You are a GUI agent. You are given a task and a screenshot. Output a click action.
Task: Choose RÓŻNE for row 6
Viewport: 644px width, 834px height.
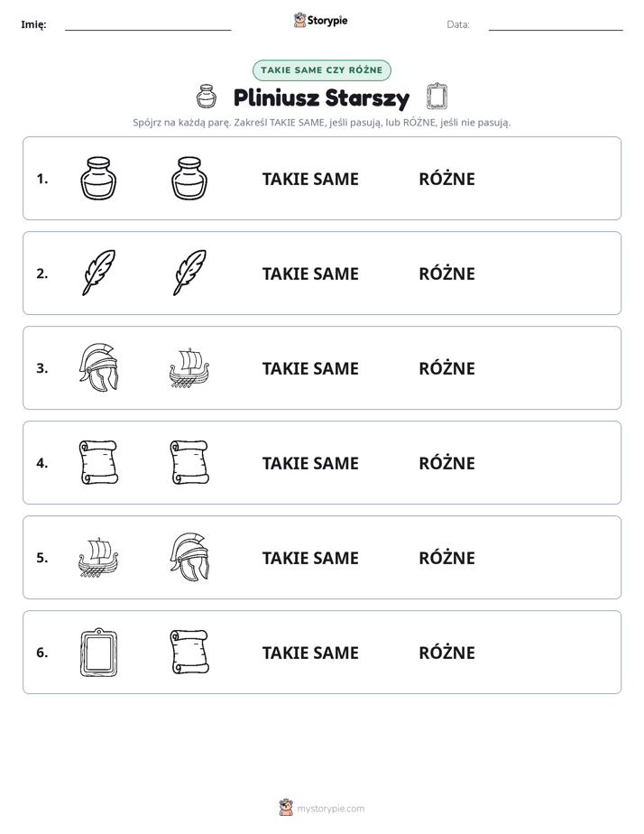[446, 652]
